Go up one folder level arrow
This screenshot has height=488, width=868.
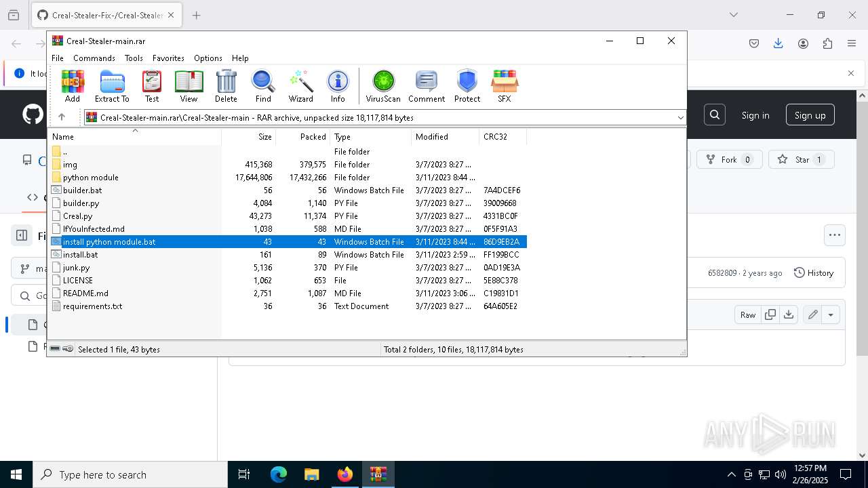[62, 117]
